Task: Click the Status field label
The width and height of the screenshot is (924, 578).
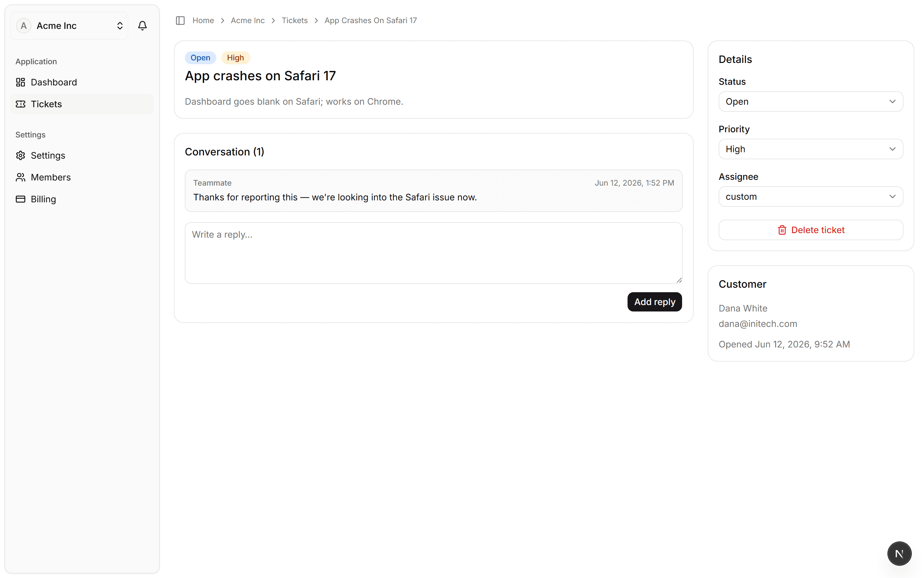Action: [x=732, y=82]
